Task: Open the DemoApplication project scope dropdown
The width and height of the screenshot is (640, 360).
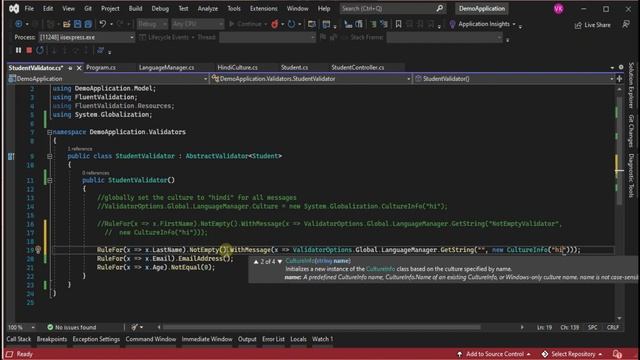Action: tap(108, 79)
